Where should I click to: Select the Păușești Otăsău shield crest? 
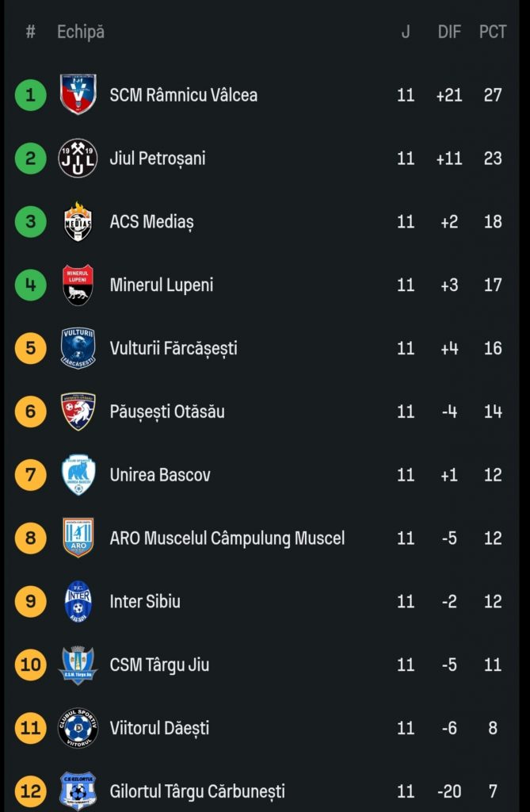(x=78, y=412)
